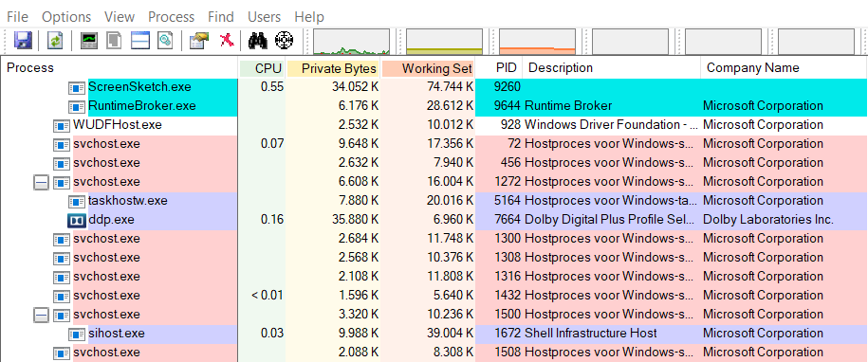
Task: Click the icon beside sihost.exe
Action: click(77, 334)
